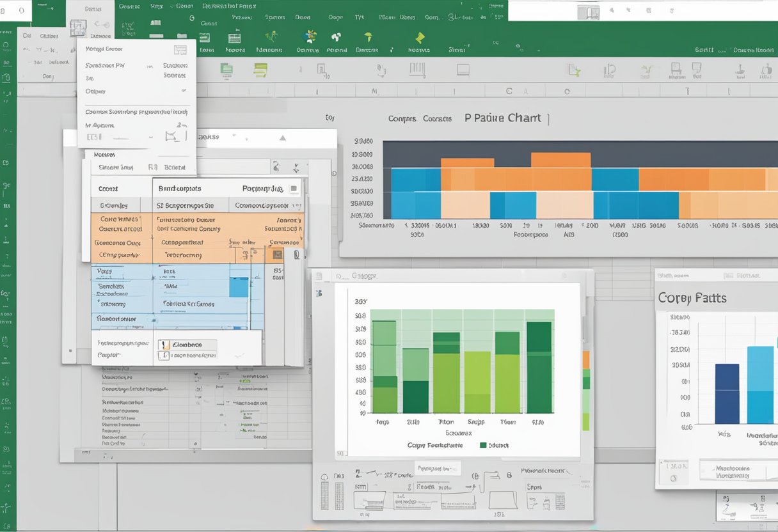Select the multicolor flower icon in the ribbon
This screenshot has width=778, height=532.
point(311,36)
